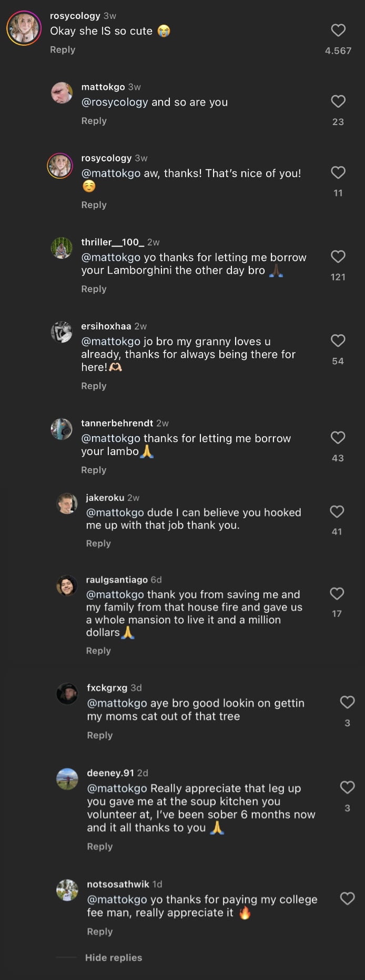
Task: Open the @mattokgo mention in jakeroku's comment
Action: pos(115,512)
